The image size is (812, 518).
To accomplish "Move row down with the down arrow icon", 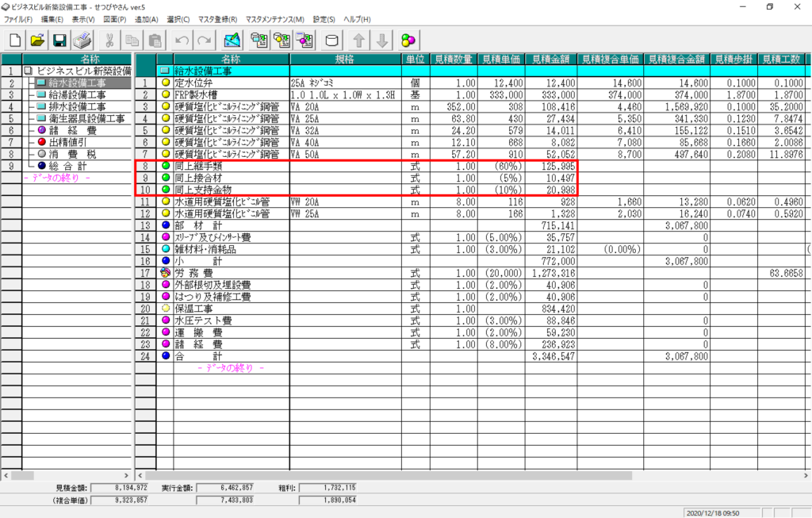I will pos(381,40).
